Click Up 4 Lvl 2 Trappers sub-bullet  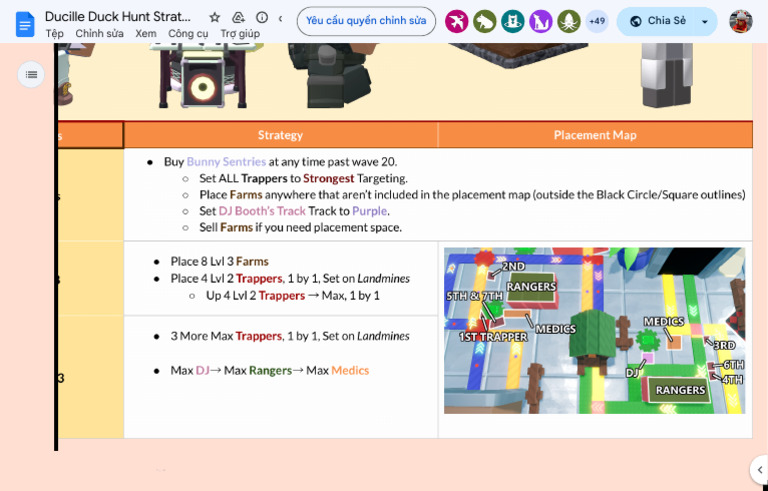[x=292, y=295]
